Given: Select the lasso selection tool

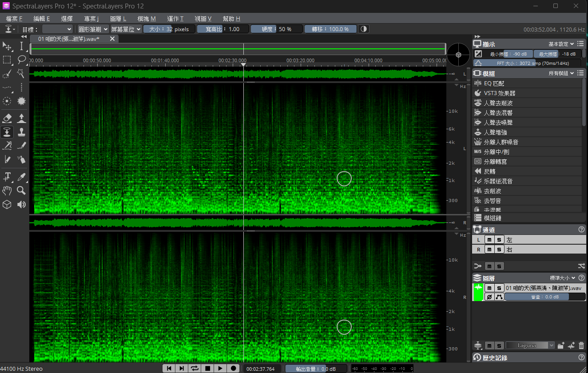Looking at the screenshot, I should (21, 60).
